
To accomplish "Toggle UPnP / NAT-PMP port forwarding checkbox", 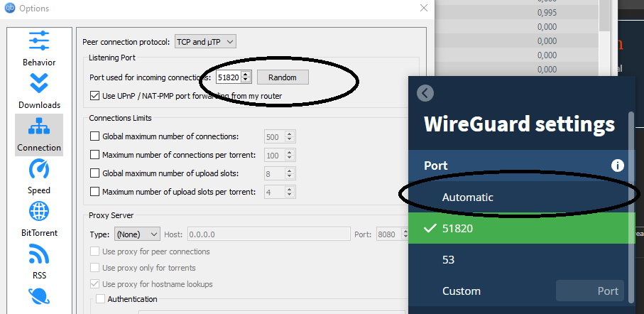I will pyautogui.click(x=95, y=96).
